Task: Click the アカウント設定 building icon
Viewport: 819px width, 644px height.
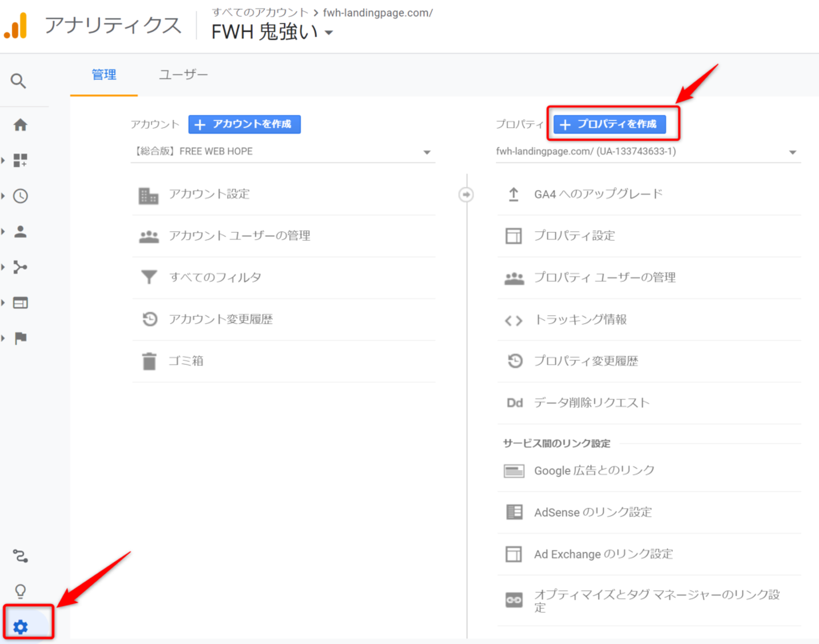Action: coord(149,195)
